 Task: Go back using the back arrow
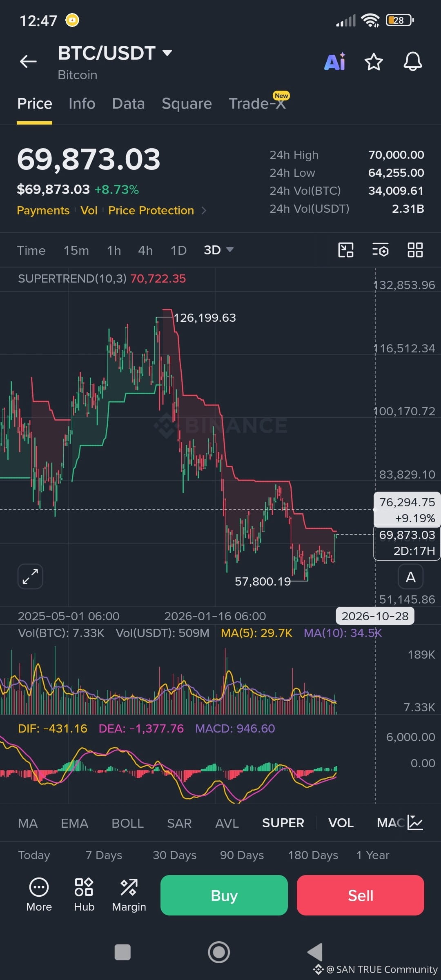[x=28, y=62]
